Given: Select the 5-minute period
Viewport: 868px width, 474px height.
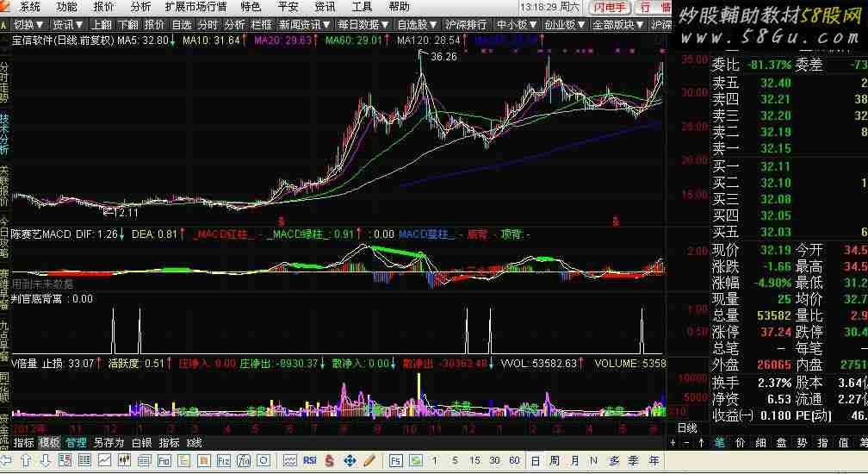Looking at the screenshot, I should (455, 460).
